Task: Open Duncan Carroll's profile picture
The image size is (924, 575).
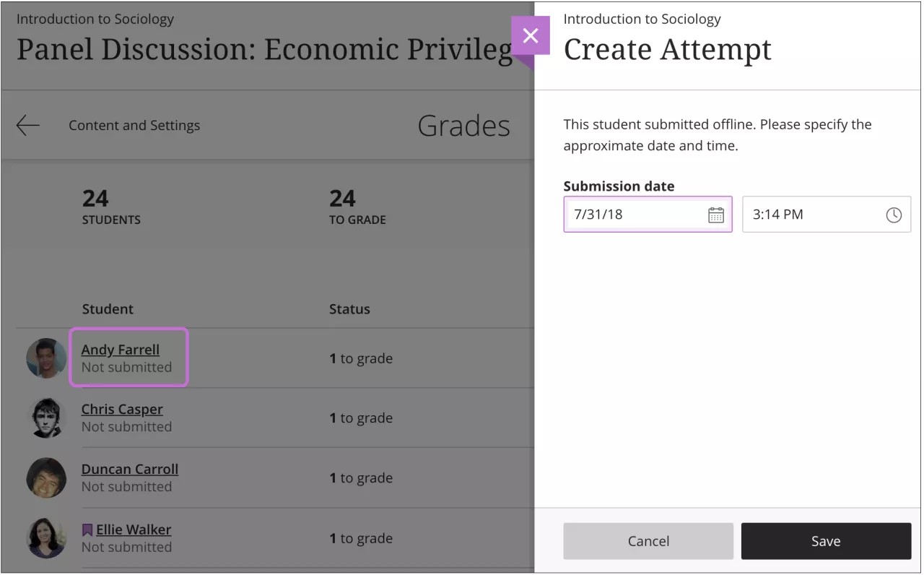Action: [x=46, y=477]
